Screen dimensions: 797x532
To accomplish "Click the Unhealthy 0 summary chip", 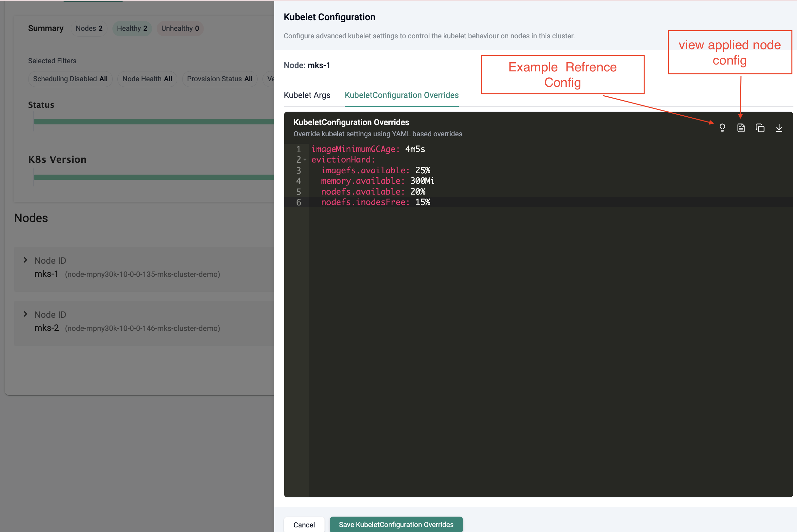I will [x=180, y=28].
